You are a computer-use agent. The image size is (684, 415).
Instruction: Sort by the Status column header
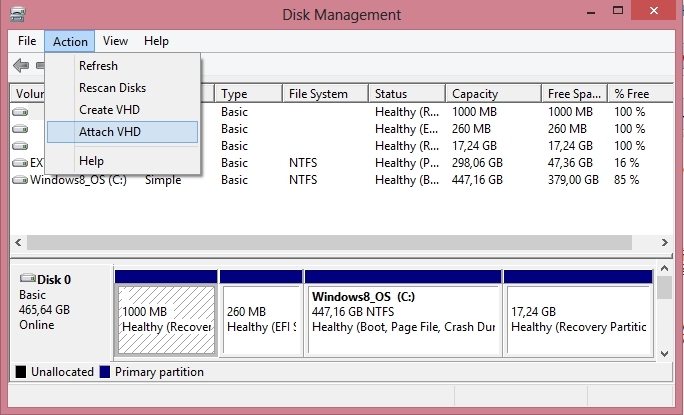(407, 94)
